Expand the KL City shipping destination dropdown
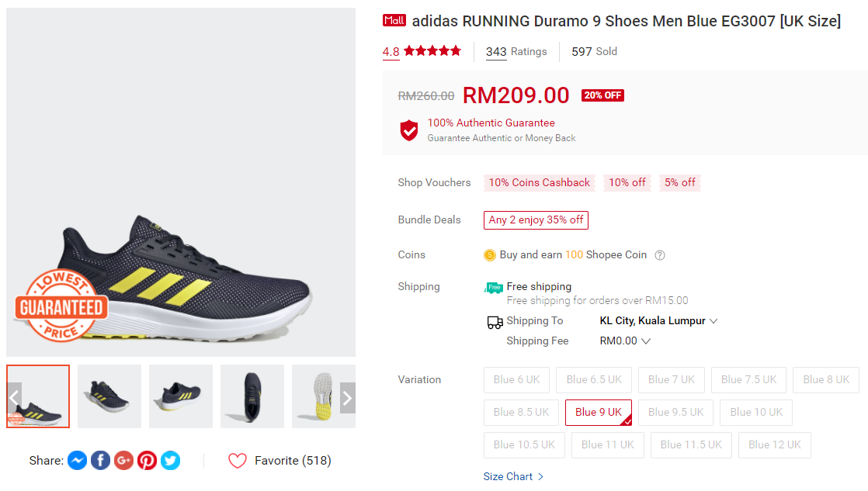The image size is (868, 491). coord(713,321)
